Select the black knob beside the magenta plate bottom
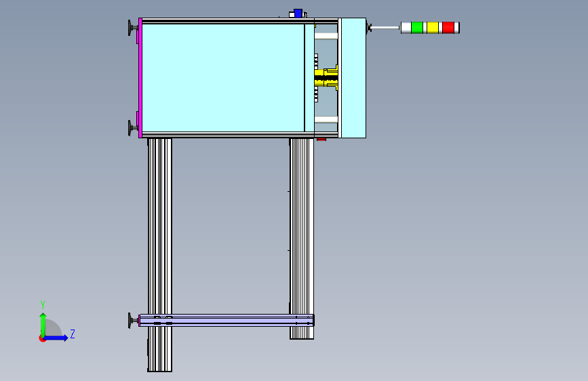 (x=132, y=128)
